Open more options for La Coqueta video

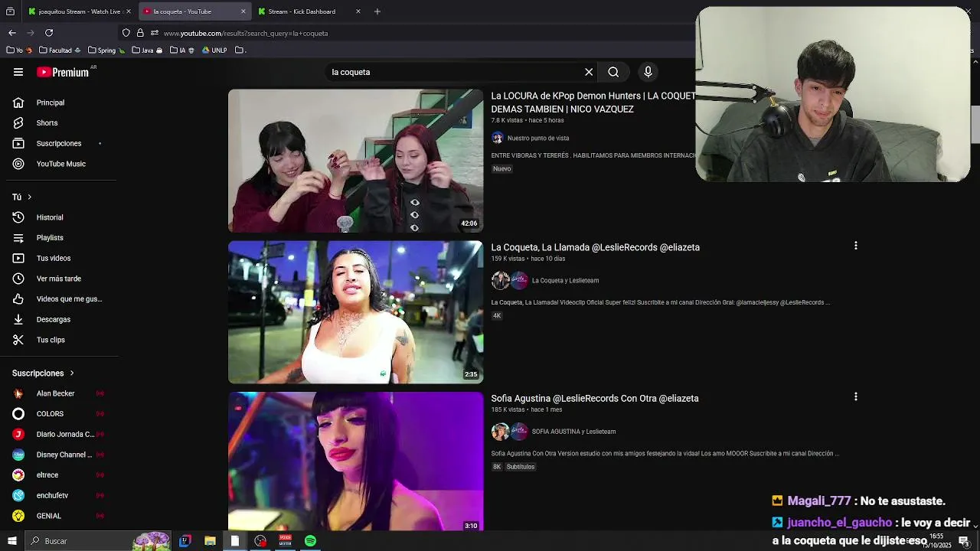pyautogui.click(x=855, y=246)
